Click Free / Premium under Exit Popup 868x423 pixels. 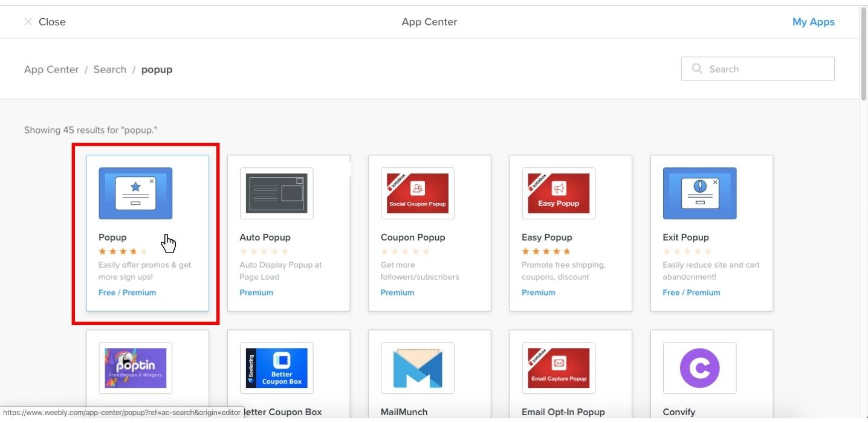point(691,292)
